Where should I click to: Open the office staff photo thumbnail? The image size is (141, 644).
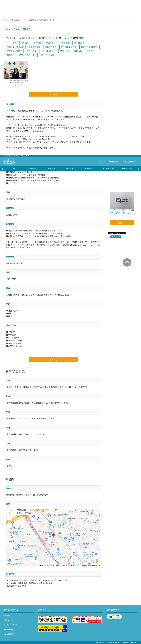16,70
